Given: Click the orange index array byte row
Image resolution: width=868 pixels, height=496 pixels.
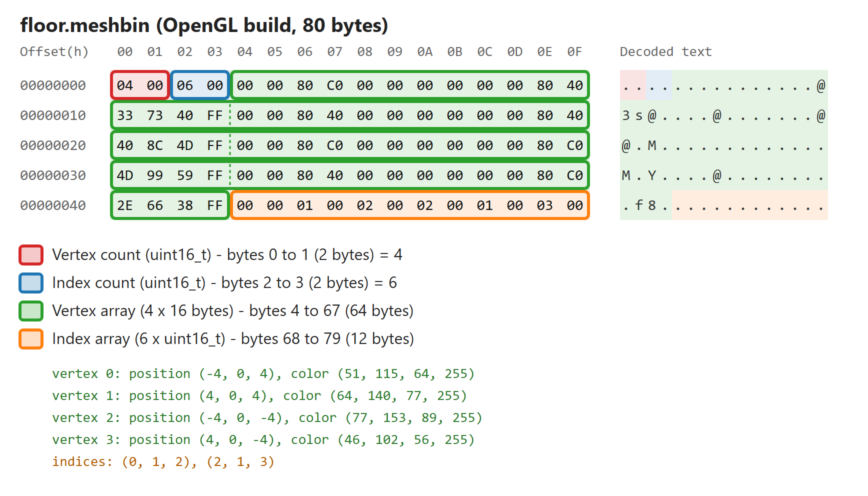Looking at the screenshot, I should tap(410, 205).
